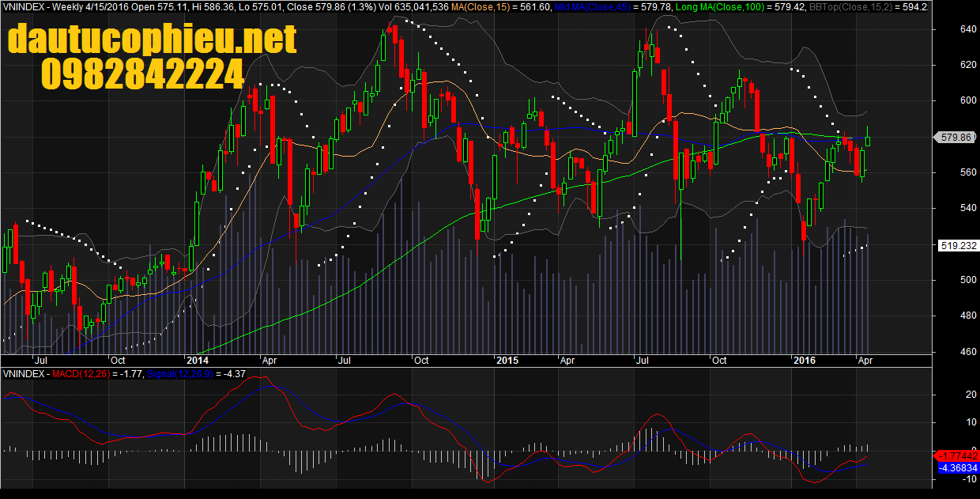The image size is (980, 499).
Task: Click the 2014 year label on time axis
Action: [197, 360]
